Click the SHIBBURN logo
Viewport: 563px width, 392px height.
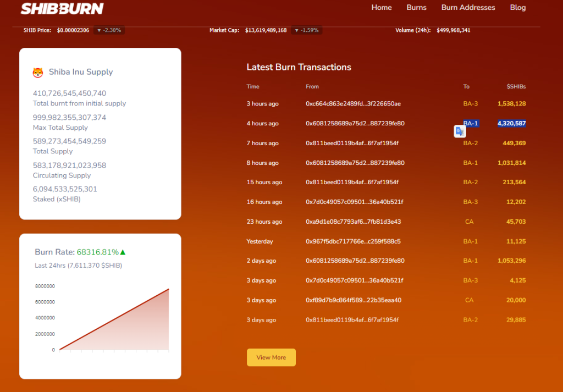[62, 8]
